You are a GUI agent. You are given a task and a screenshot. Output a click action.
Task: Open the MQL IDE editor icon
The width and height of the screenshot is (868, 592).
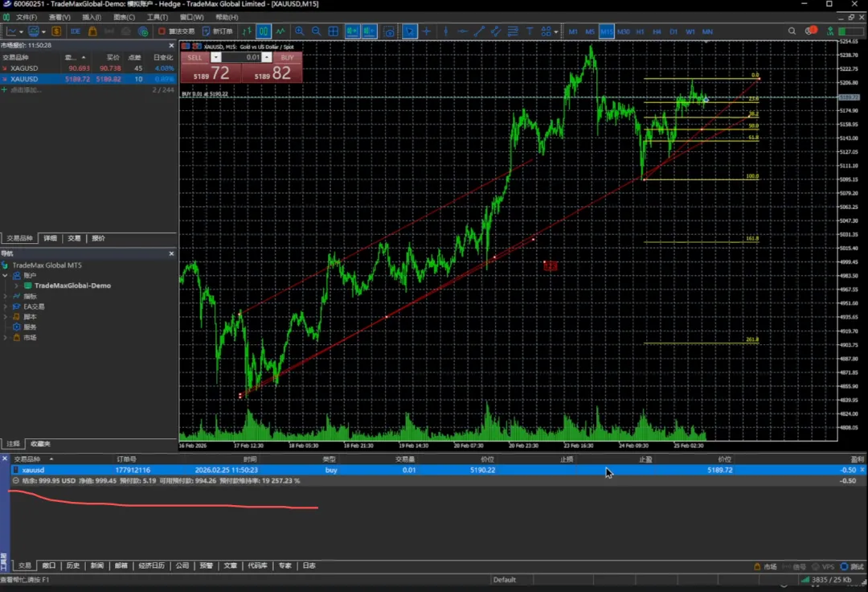click(x=75, y=31)
